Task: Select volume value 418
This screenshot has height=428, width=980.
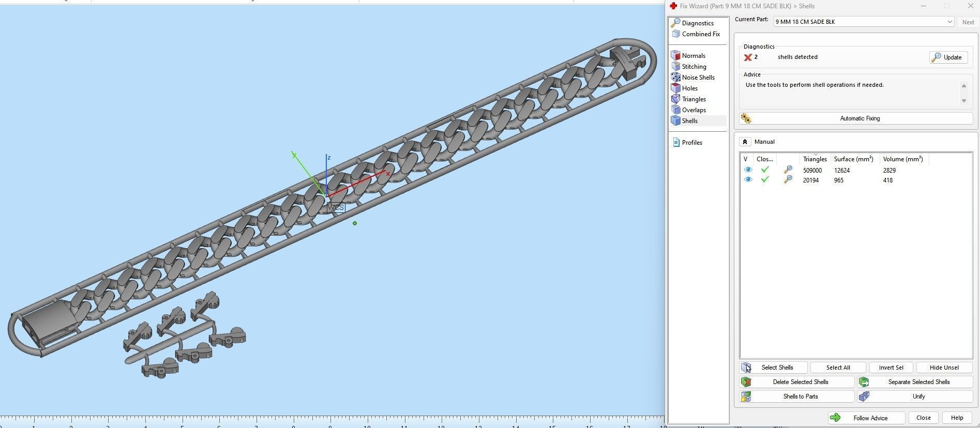Action: 887,180
